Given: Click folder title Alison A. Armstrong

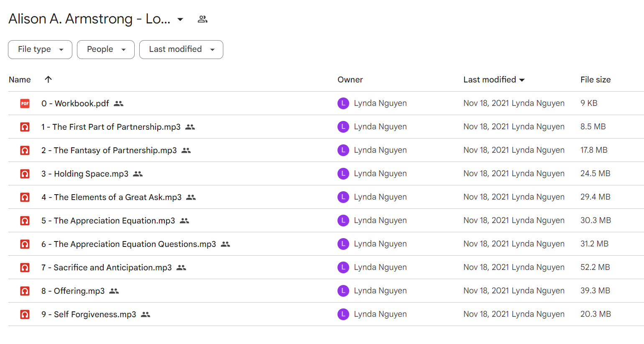Looking at the screenshot, I should point(89,19).
